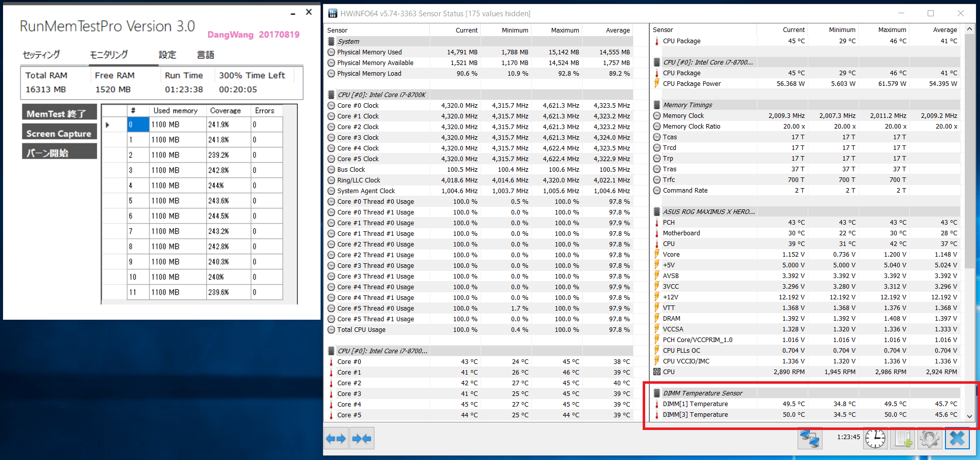The image size is (980, 460).
Task: Open the 設定 tab
Action: pos(167,54)
